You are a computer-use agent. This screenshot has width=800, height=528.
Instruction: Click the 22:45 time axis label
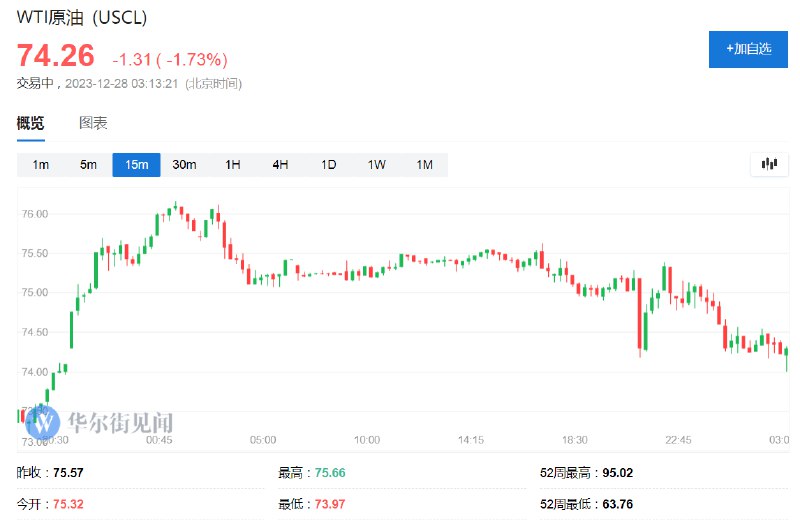[678, 440]
